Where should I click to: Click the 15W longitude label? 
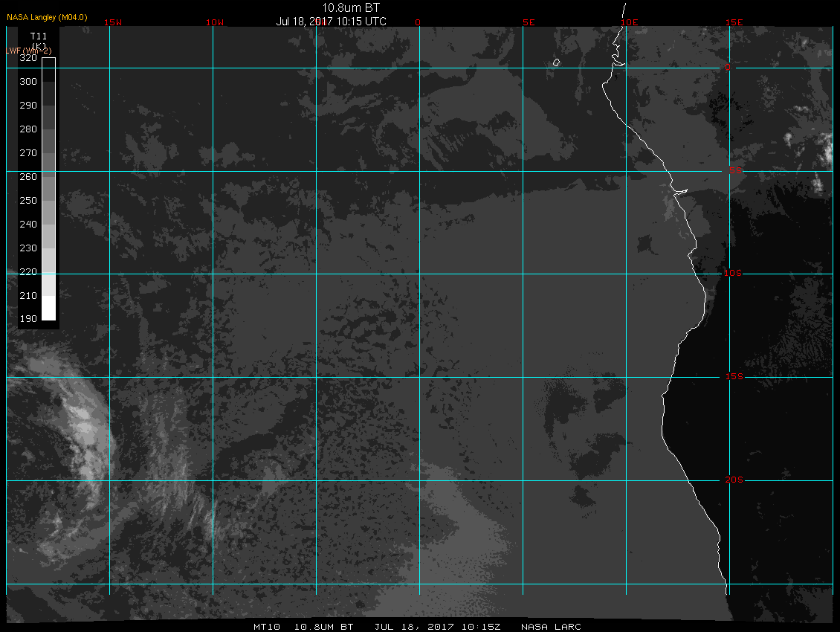tap(113, 22)
